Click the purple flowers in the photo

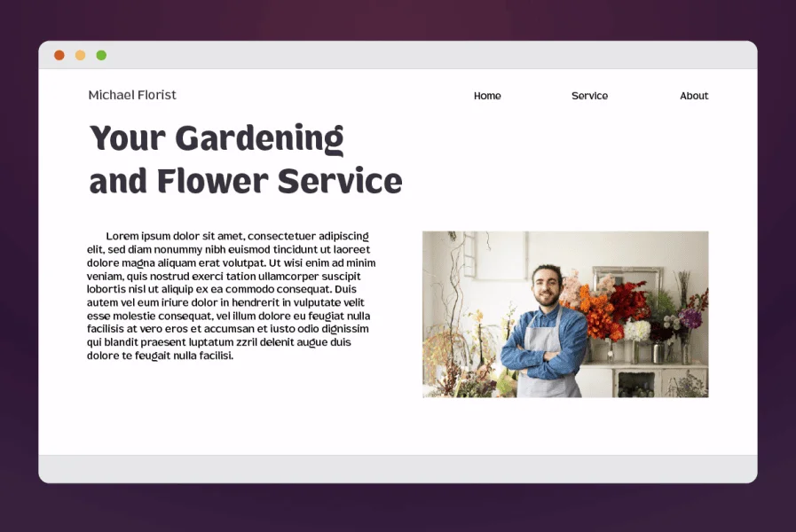690,318
